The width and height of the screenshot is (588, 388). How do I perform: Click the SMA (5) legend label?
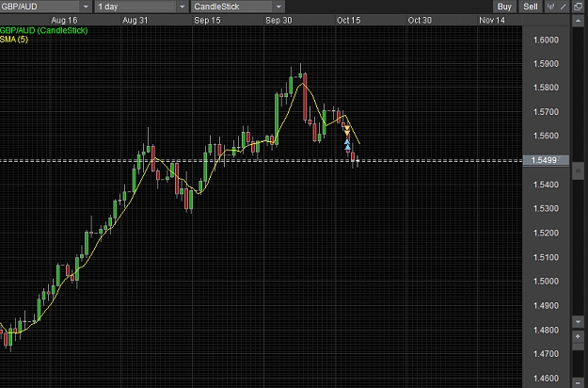point(14,39)
